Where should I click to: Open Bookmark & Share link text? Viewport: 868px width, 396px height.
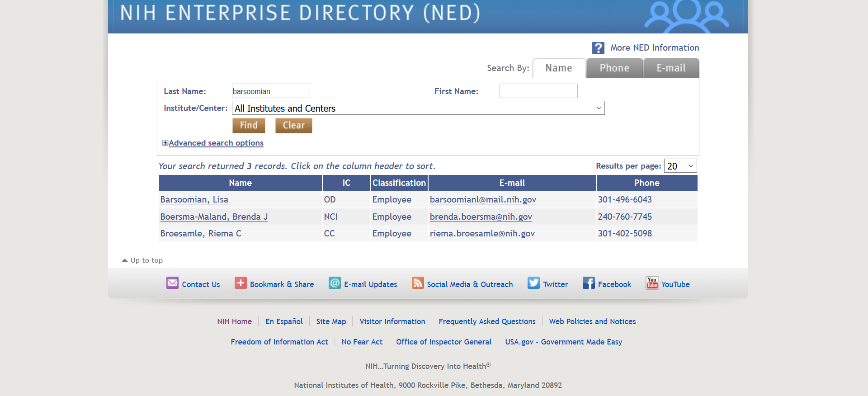[282, 284]
